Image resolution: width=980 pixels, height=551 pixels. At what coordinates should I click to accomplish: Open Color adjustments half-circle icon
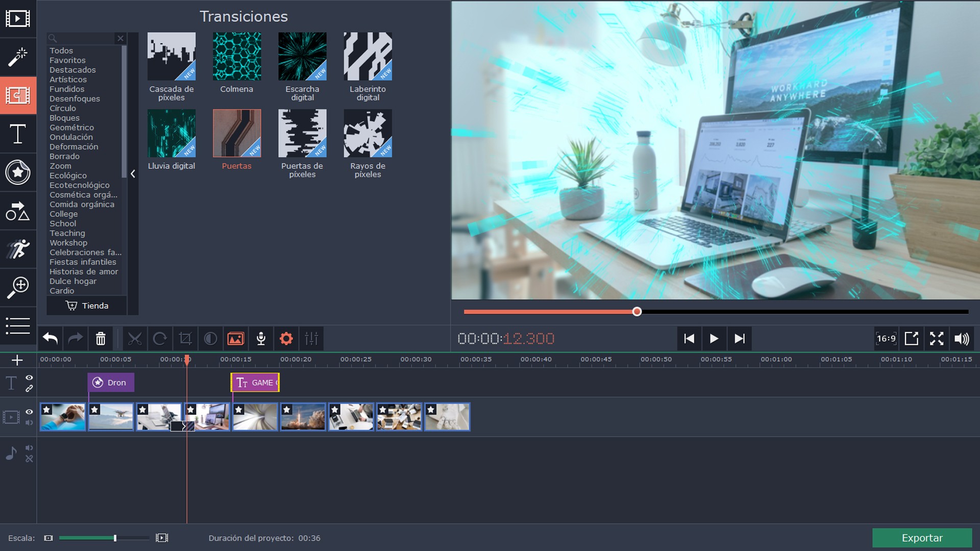(x=210, y=339)
